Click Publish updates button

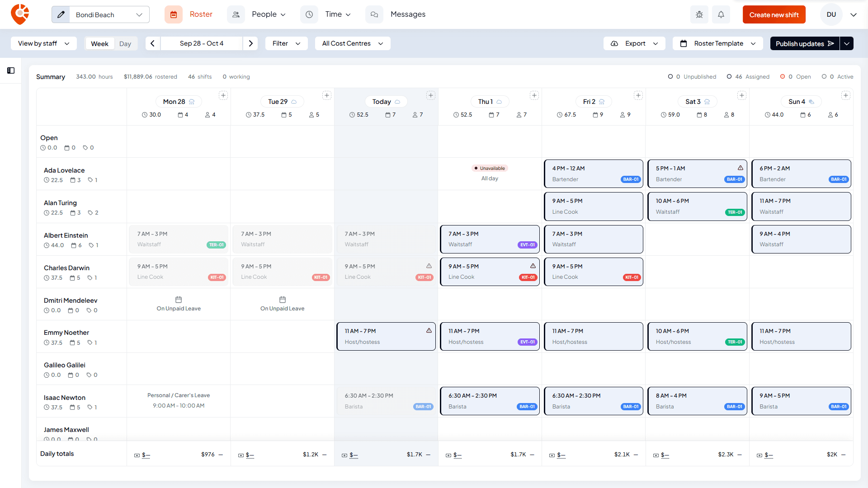point(805,43)
